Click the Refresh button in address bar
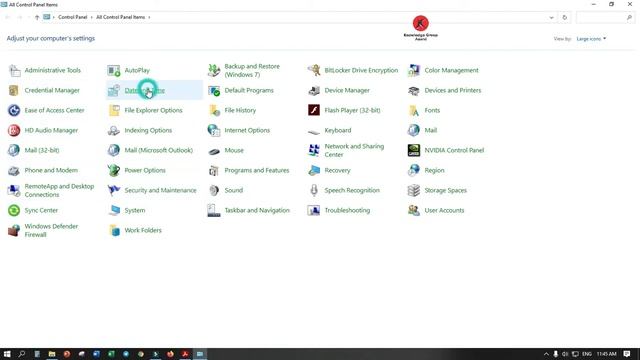The image size is (640, 360). (564, 18)
